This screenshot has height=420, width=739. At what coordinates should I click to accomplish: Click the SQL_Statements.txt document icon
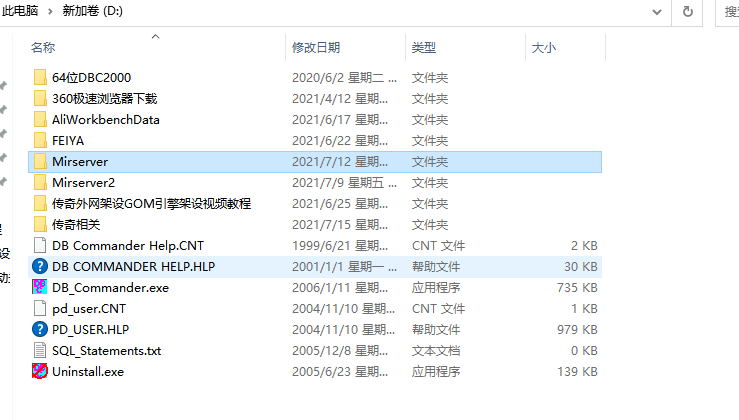[x=40, y=351]
